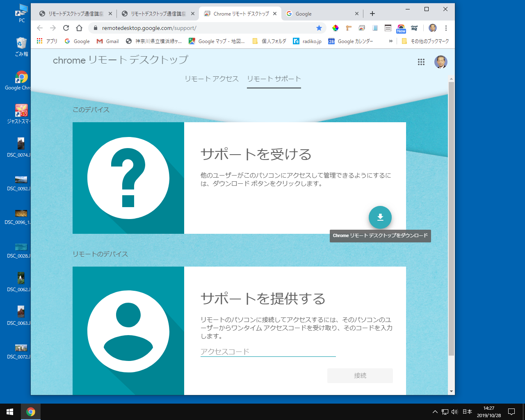The height and width of the screenshot is (420, 525).
Task: Open the Gmail bookmark
Action: (108, 41)
